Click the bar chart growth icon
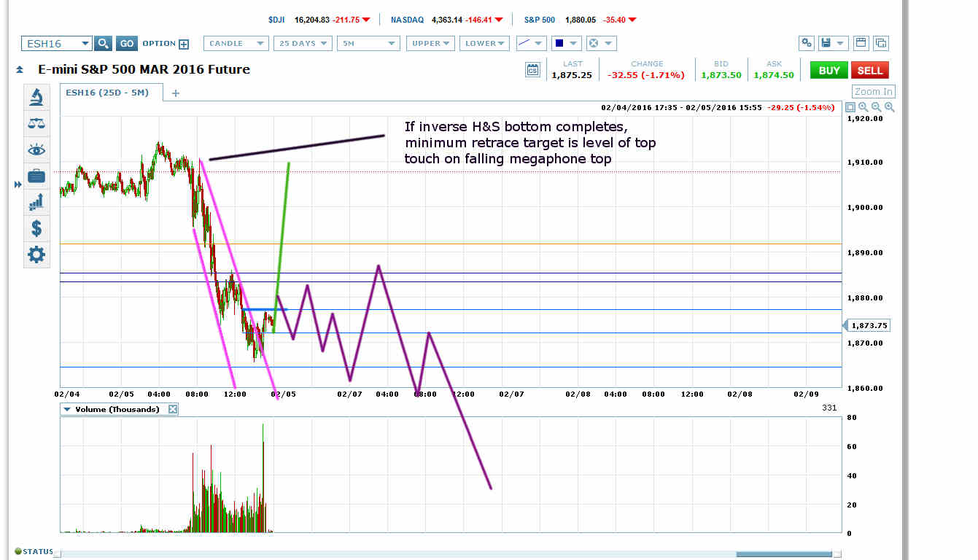 click(x=36, y=202)
